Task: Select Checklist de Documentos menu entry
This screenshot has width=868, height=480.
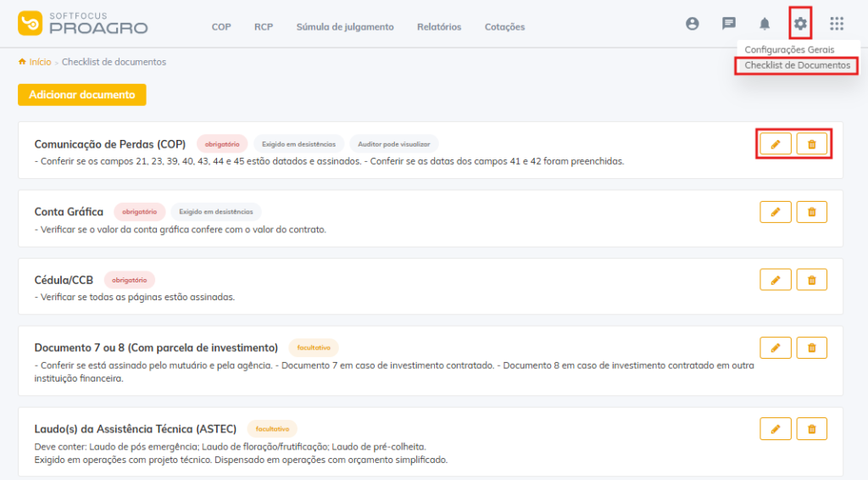Action: coord(797,65)
